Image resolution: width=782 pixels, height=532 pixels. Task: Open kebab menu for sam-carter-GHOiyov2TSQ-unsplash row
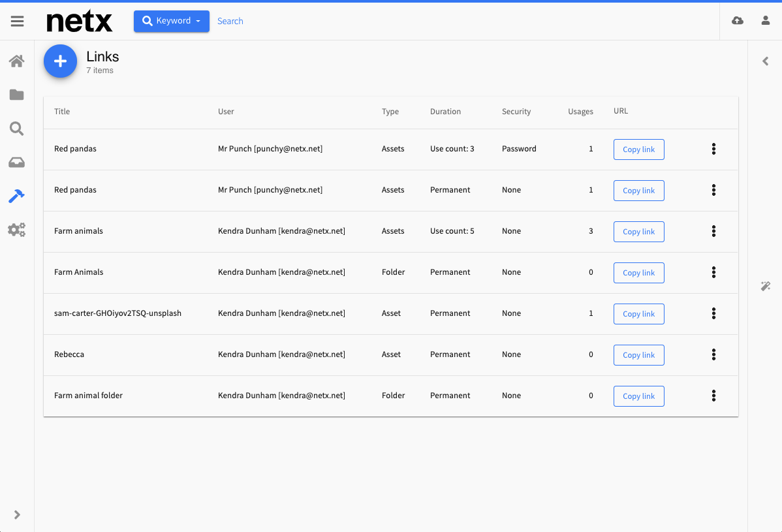coord(713,313)
